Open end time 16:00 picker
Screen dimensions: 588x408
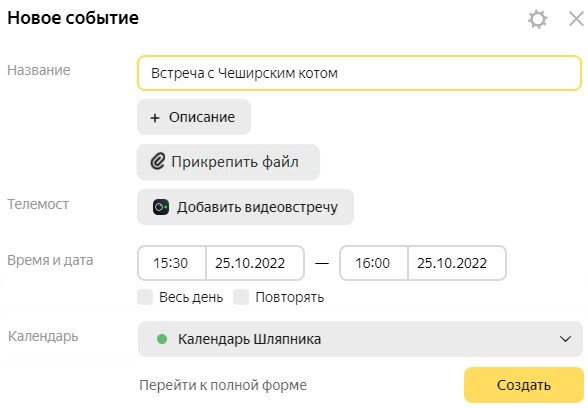tap(374, 263)
